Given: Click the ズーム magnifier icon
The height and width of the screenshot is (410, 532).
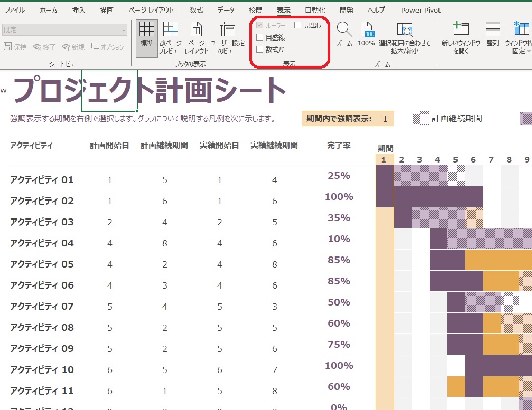Looking at the screenshot, I should pos(344,34).
